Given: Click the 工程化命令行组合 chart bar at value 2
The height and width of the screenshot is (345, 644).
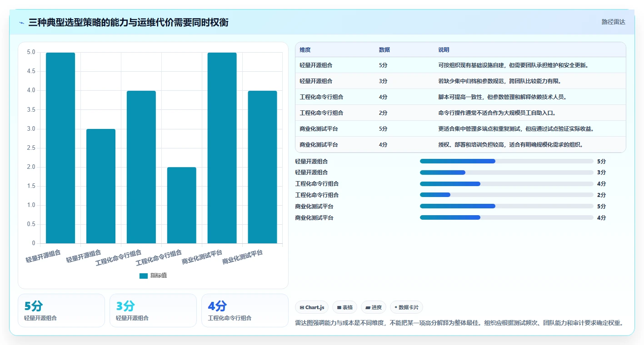Looking at the screenshot, I should coord(182,205).
